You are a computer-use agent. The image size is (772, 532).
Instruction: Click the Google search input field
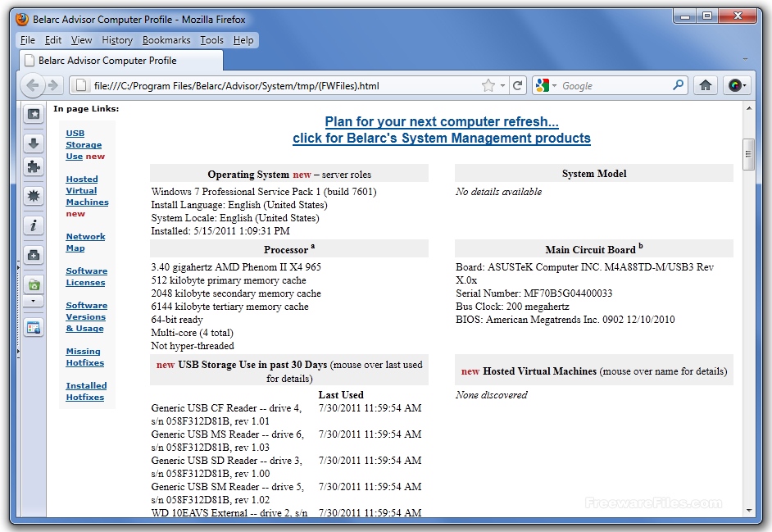pyautogui.click(x=615, y=86)
